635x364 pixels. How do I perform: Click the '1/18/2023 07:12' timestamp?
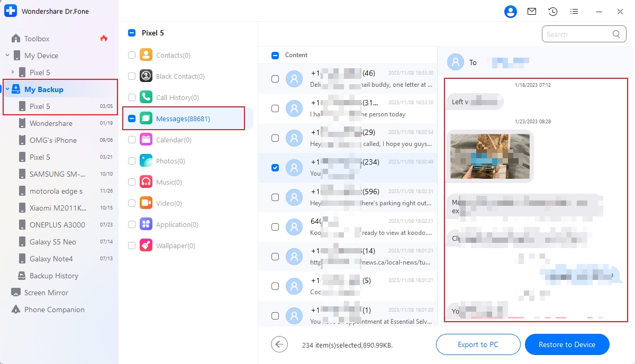coord(533,85)
